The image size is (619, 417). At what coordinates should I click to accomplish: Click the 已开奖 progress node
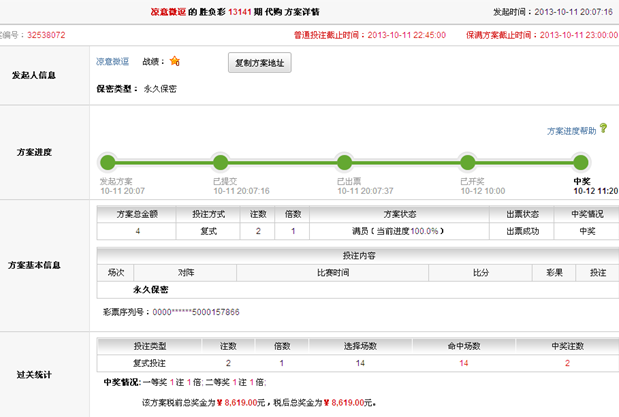tap(466, 163)
